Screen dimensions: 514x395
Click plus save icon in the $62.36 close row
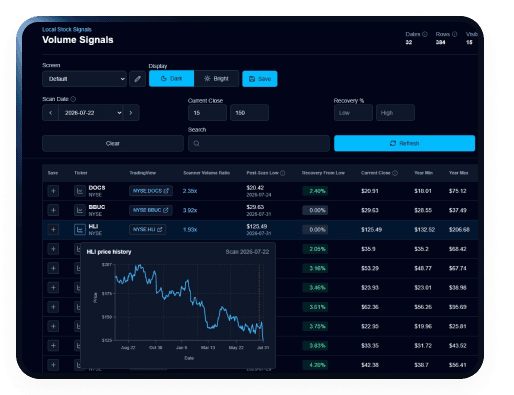[53, 307]
